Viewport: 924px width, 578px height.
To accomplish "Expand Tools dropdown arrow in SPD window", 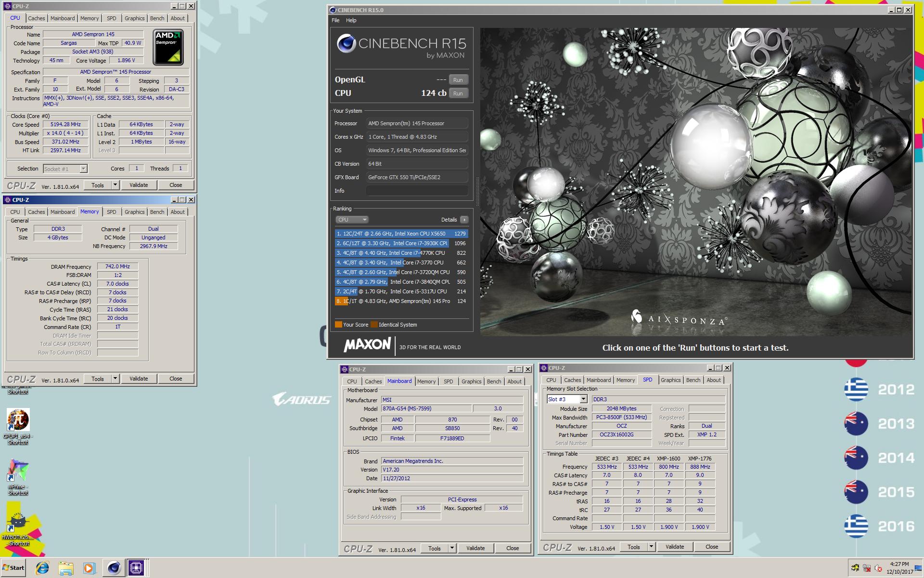I will [x=651, y=547].
